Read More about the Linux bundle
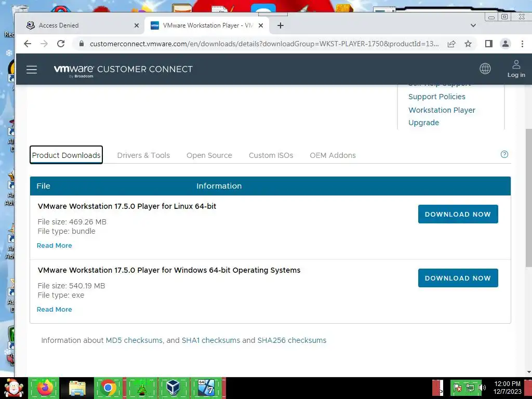Viewport: 532px width, 399px height. [x=54, y=245]
